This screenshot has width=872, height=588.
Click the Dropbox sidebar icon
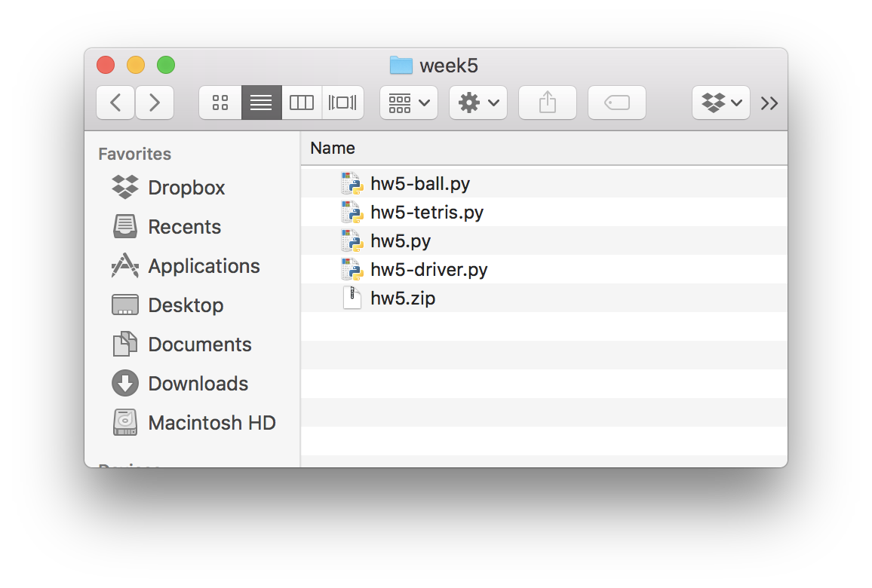[125, 187]
